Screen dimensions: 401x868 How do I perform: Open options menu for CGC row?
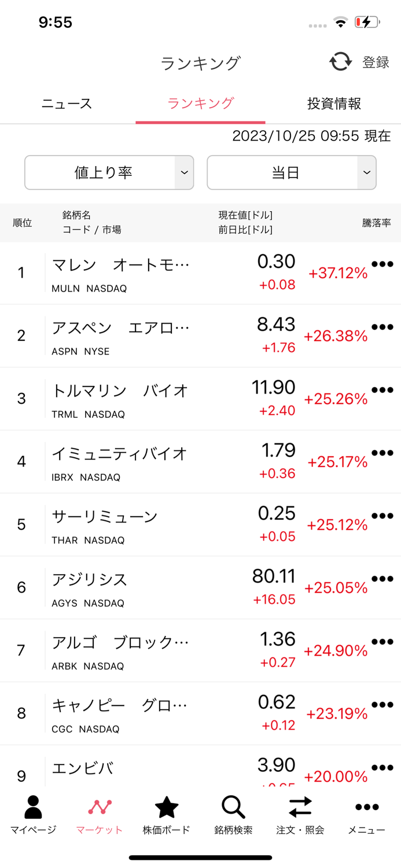click(x=382, y=704)
